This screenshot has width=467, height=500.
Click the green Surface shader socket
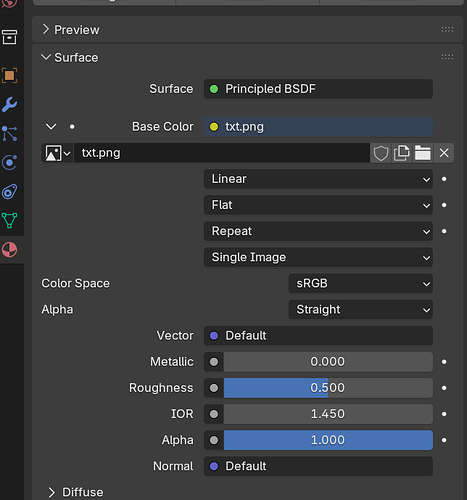click(x=214, y=89)
